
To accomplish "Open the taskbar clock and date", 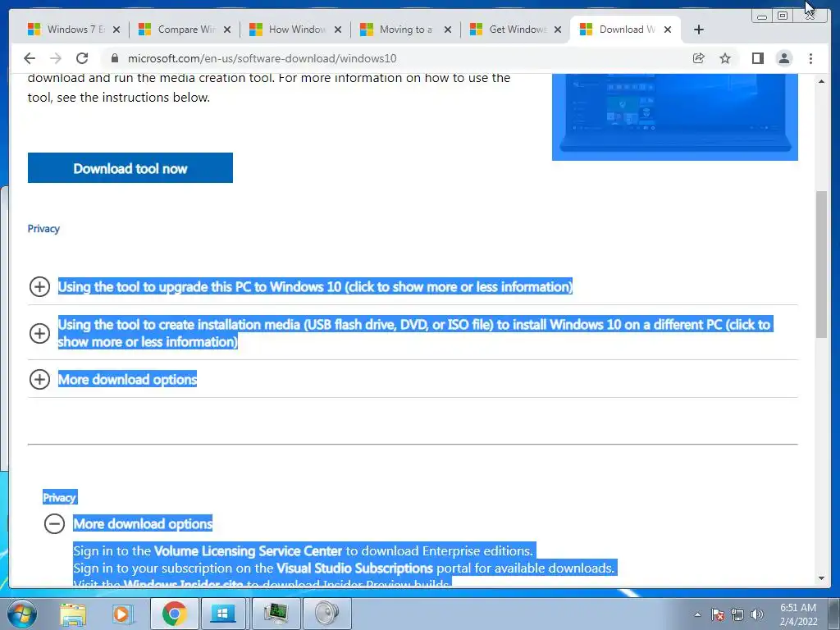I will pos(798,614).
